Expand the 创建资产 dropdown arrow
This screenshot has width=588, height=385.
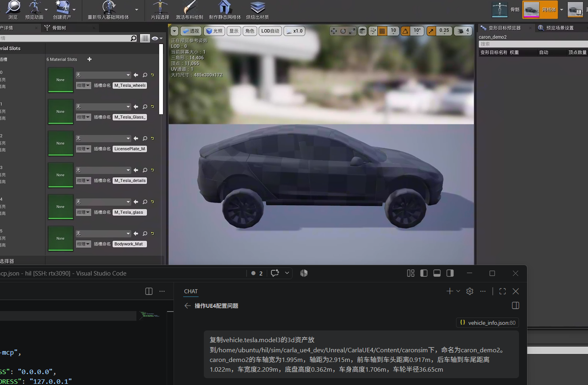74,9
